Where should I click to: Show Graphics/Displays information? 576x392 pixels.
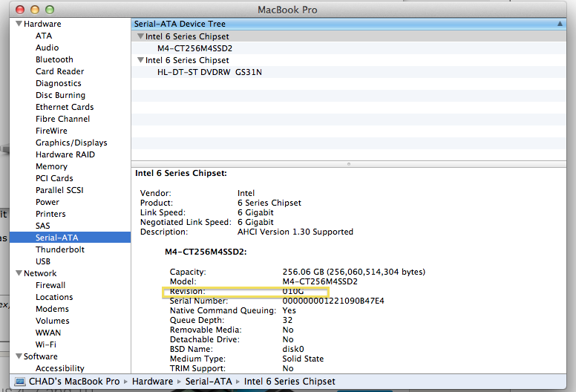coord(71,143)
